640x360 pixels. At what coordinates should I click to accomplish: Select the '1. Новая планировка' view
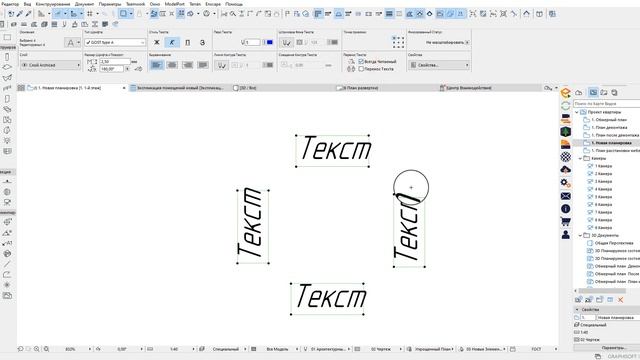[611, 143]
